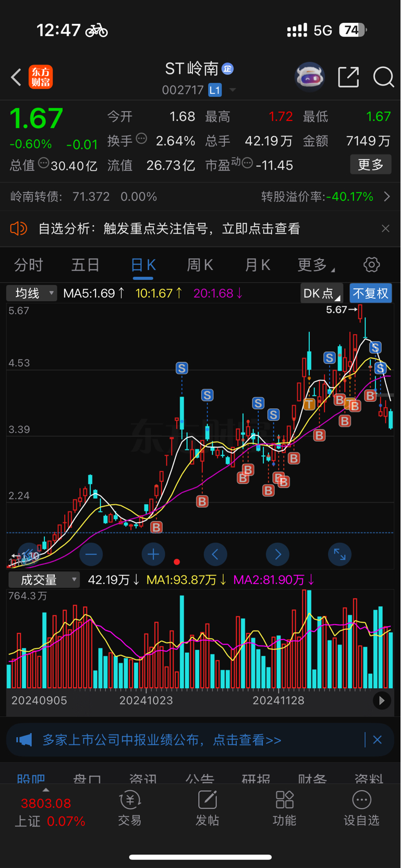The height and width of the screenshot is (868, 401).
Task: Switch to 分时 chart tab
Action: 28,265
